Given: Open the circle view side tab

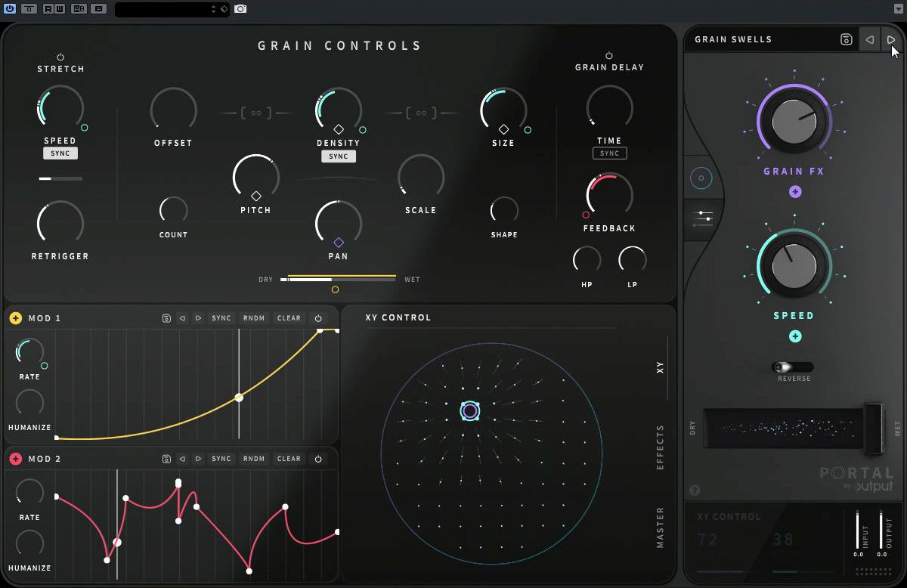Looking at the screenshot, I should click(x=701, y=178).
